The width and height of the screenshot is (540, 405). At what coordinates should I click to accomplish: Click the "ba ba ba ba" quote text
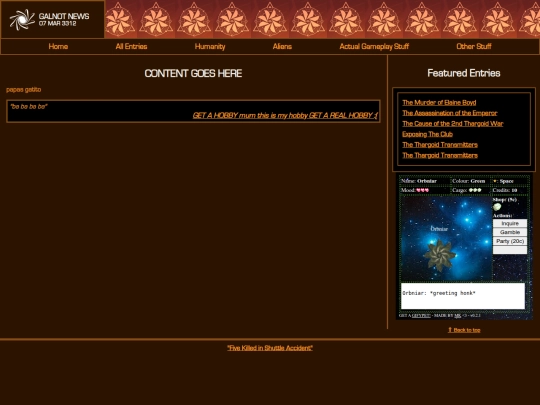(29, 106)
